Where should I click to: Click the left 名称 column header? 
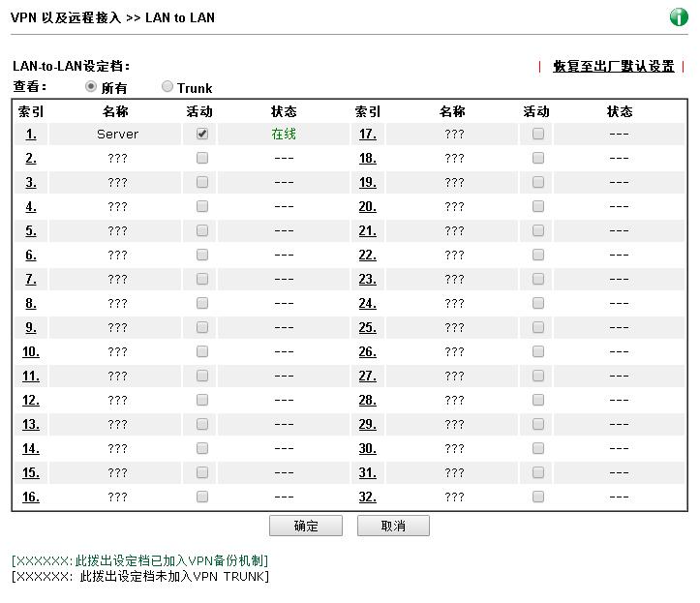tap(115, 111)
